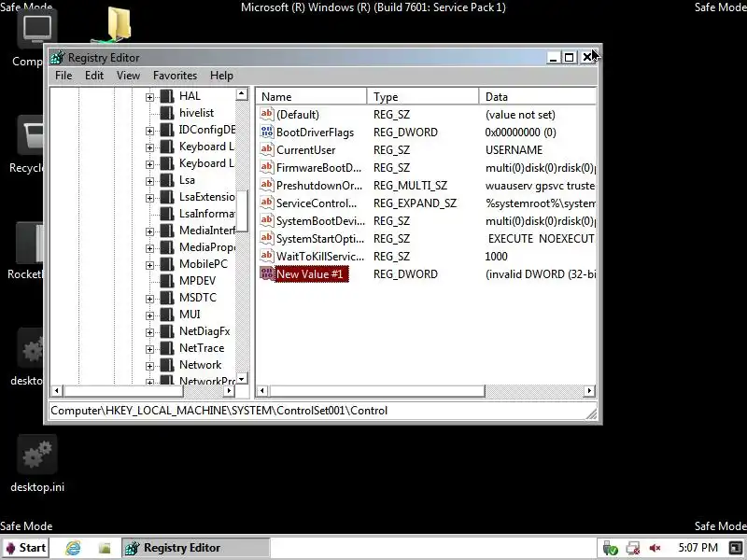Sort values by the Name column header

(312, 97)
